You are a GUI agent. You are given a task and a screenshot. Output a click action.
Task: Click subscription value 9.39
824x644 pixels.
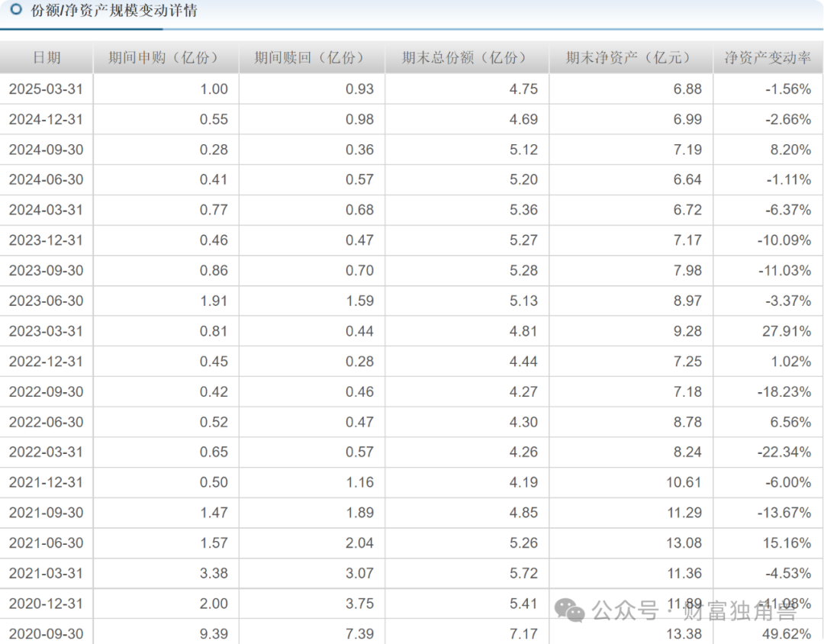click(214, 634)
